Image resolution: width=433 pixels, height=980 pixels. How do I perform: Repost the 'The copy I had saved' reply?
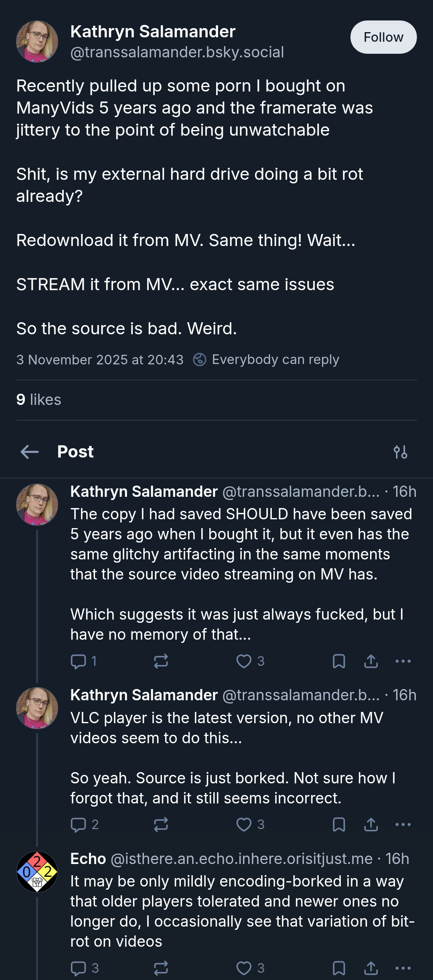click(161, 661)
